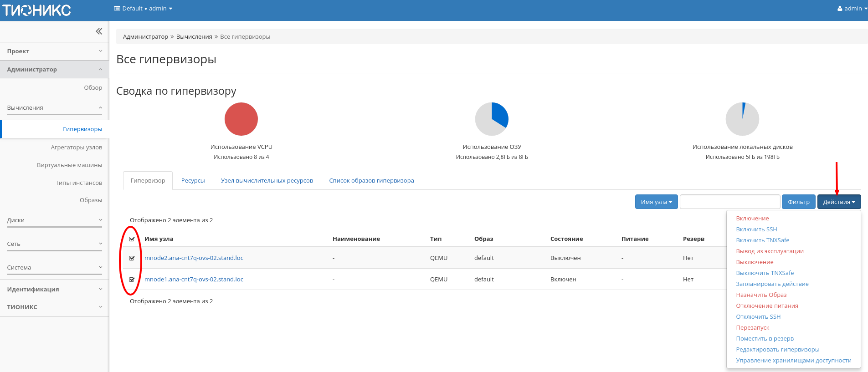Open the admin user menu

tap(852, 9)
